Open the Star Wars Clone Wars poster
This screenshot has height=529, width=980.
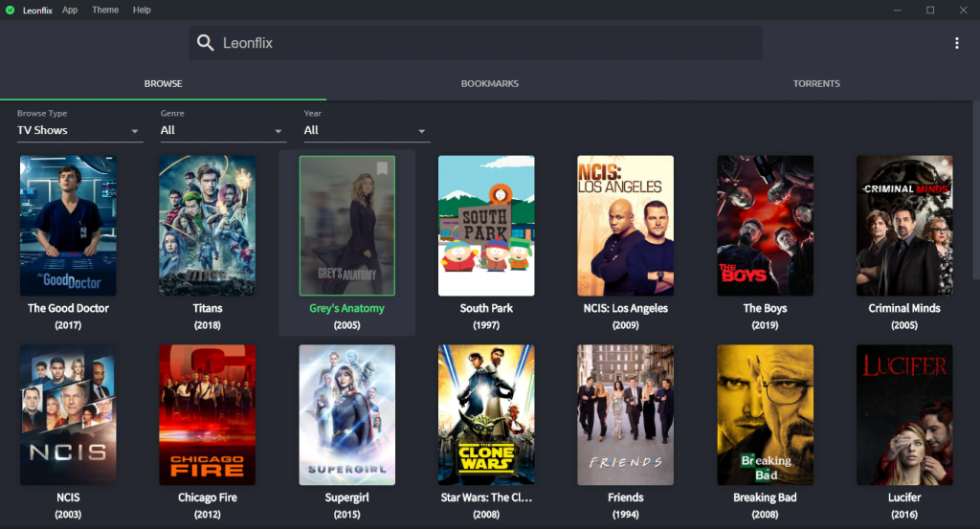[486, 415]
